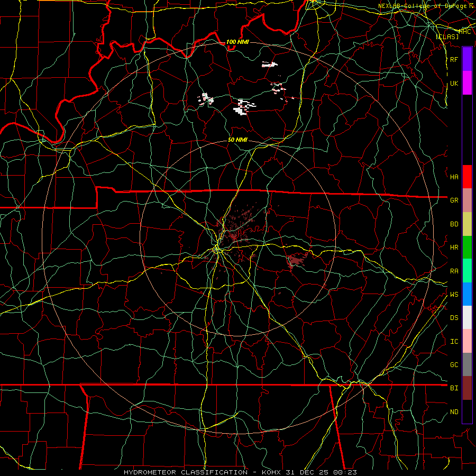Click the RF legend label

pyautogui.click(x=454, y=59)
